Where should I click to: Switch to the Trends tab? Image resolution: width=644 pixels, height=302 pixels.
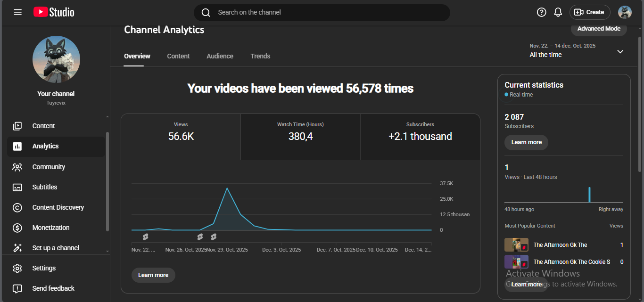pyautogui.click(x=260, y=56)
